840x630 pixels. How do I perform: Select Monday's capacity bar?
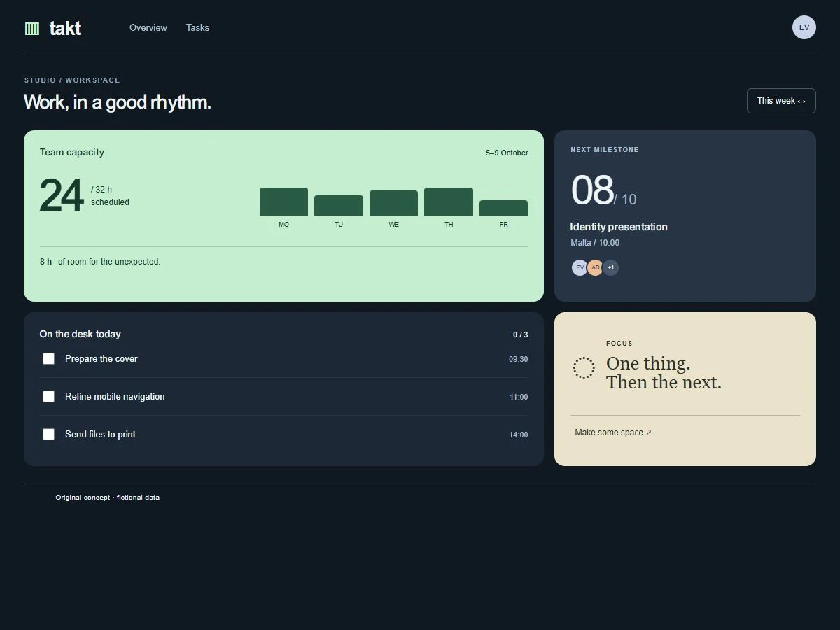point(283,202)
